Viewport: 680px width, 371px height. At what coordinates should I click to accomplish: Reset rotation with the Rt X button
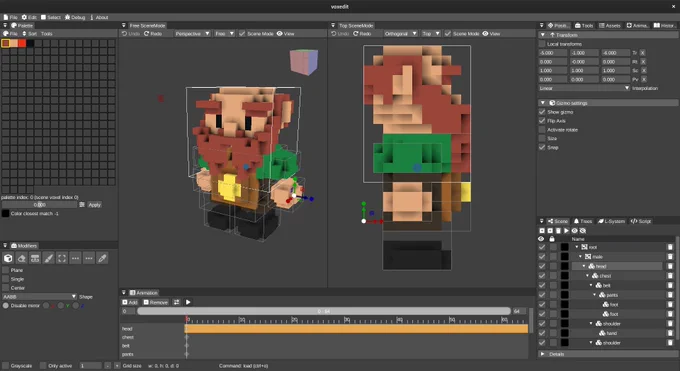643,62
